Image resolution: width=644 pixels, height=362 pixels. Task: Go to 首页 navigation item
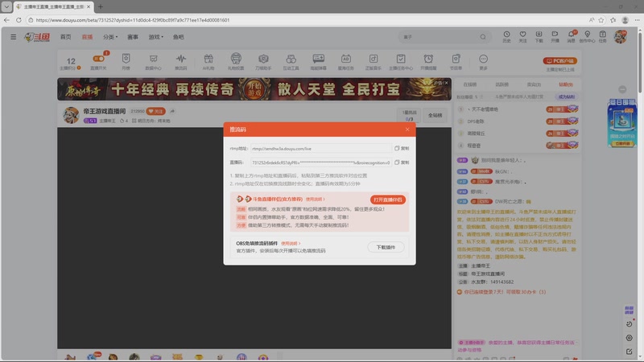click(66, 37)
